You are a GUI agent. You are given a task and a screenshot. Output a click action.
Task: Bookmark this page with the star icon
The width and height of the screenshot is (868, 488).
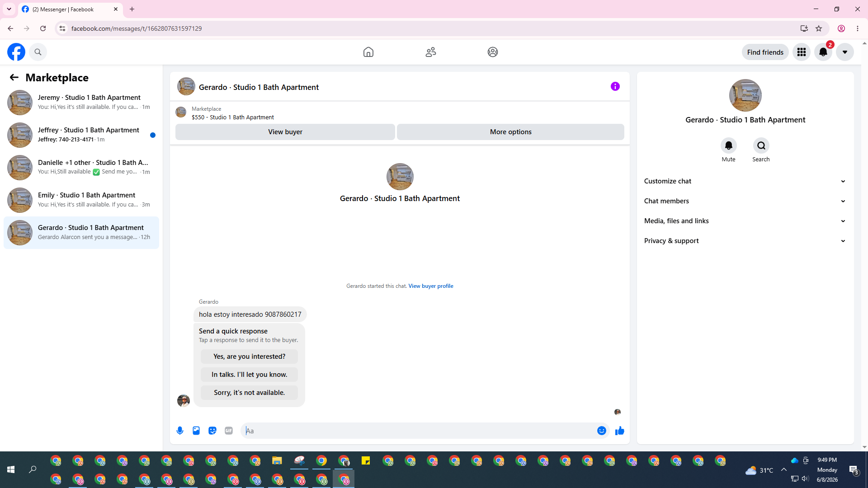pyautogui.click(x=819, y=28)
